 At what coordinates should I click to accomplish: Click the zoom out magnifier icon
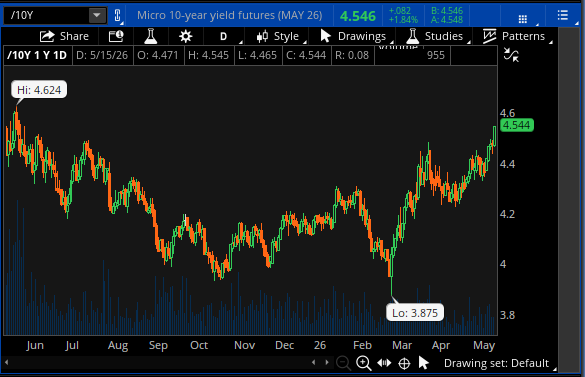click(343, 363)
